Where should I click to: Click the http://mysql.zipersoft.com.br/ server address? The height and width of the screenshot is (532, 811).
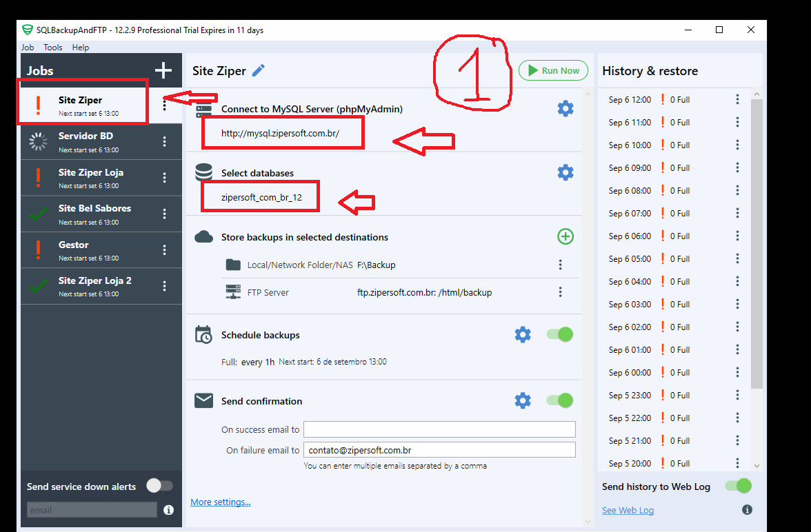[280, 133]
